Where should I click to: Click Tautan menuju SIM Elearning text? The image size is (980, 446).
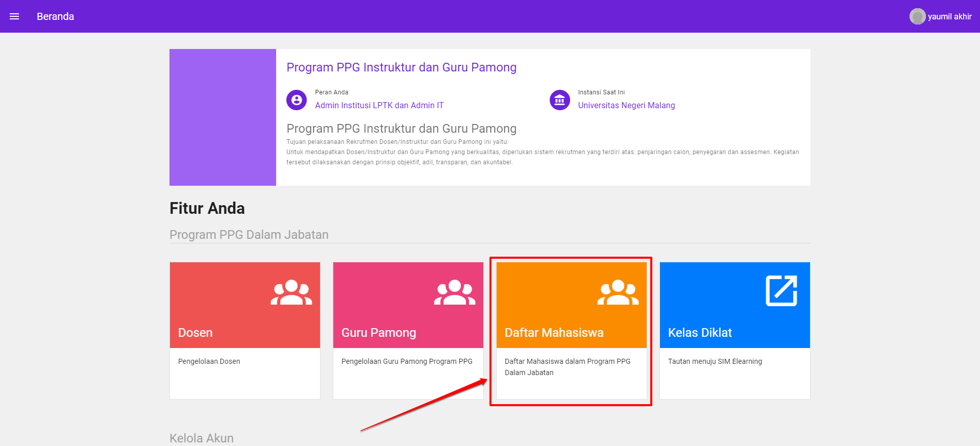click(x=715, y=361)
